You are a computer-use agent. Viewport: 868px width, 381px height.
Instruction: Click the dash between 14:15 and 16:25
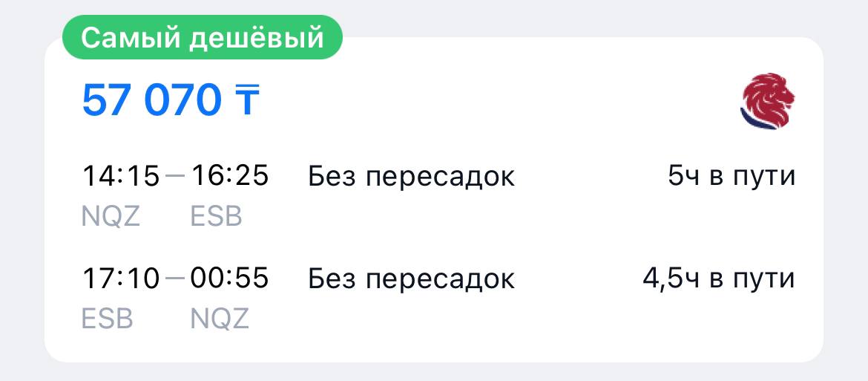pyautogui.click(x=176, y=177)
